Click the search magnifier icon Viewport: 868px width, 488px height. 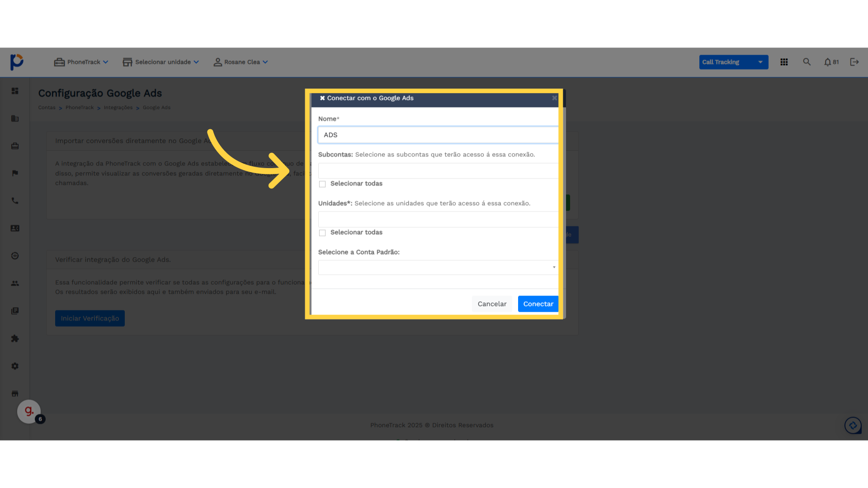click(x=807, y=62)
